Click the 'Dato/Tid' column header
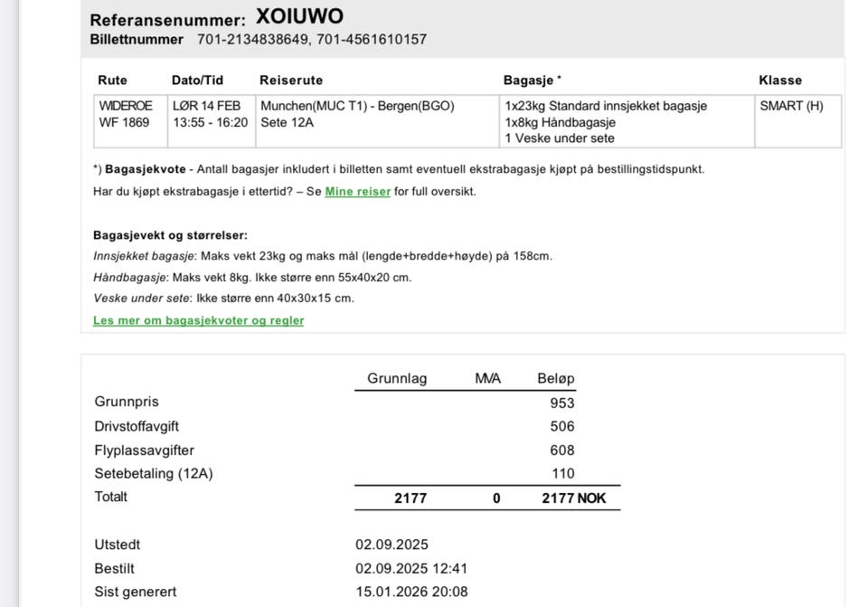Viewport: 868px width, 607px height. 197,81
